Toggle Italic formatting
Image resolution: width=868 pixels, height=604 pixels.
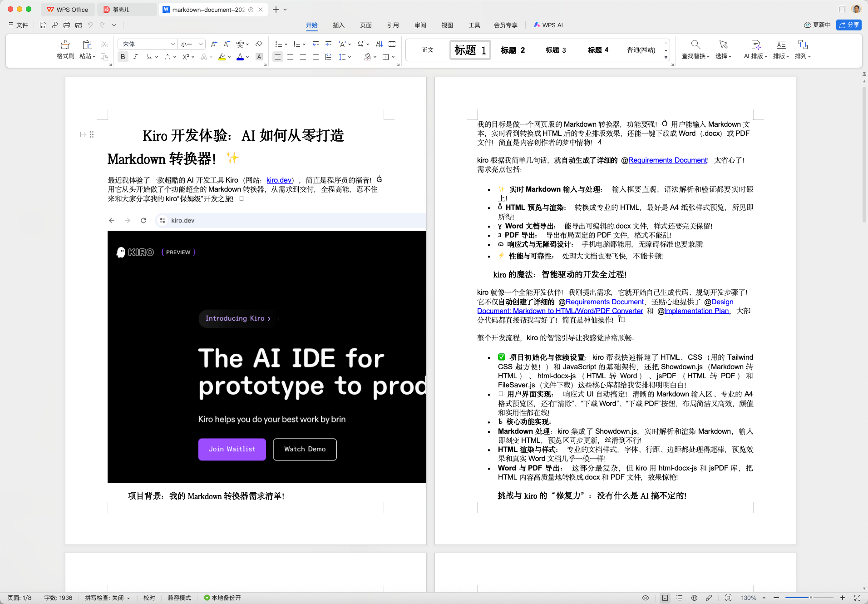point(135,57)
